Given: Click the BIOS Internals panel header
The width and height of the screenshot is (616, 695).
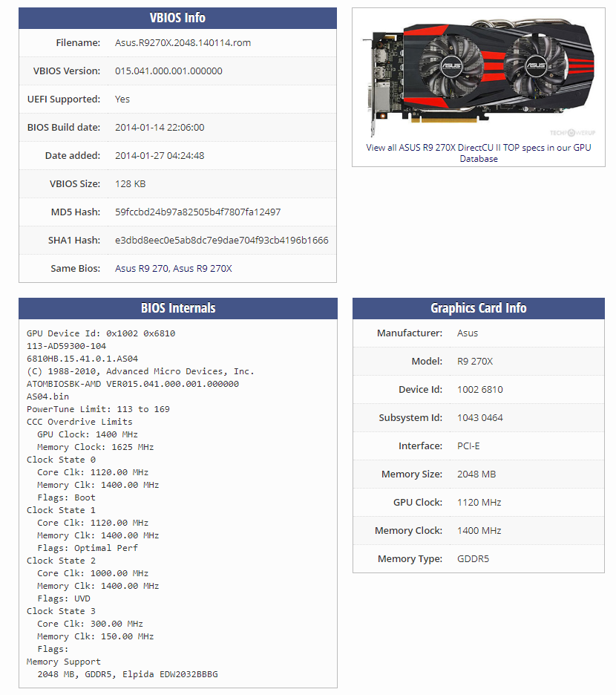Looking at the screenshot, I should click(x=178, y=308).
